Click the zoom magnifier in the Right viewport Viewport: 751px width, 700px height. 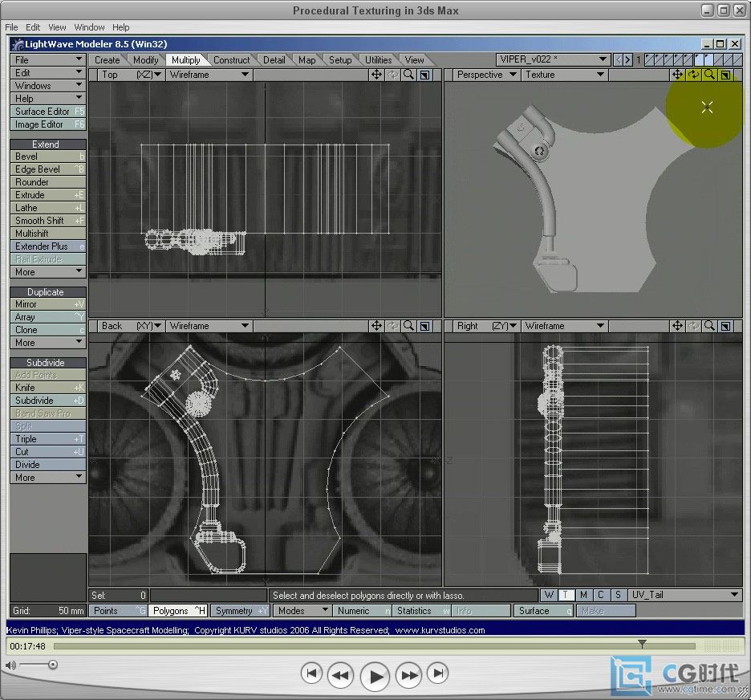[709, 326]
